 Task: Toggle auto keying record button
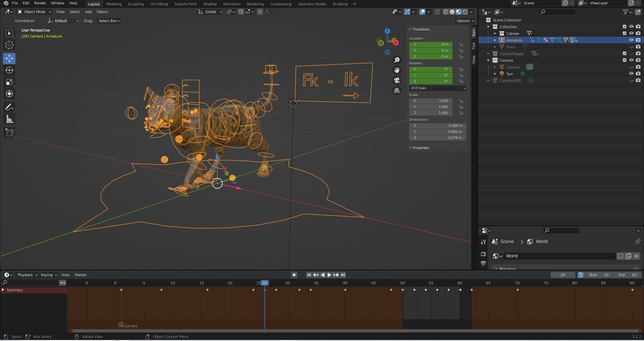pos(294,275)
